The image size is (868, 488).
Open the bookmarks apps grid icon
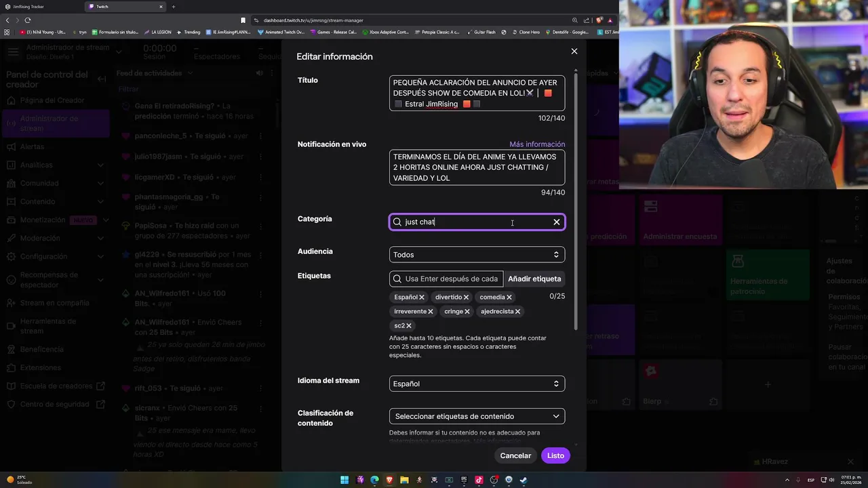[x=7, y=32]
